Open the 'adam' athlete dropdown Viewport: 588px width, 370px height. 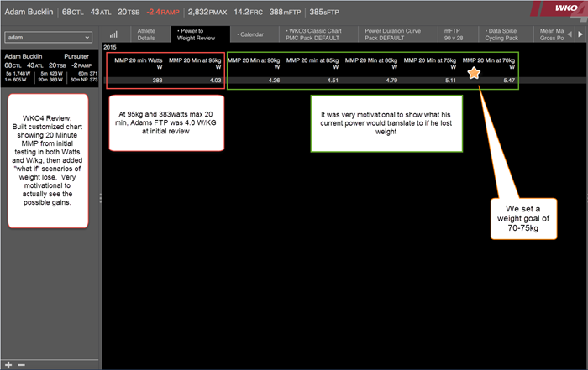point(49,38)
